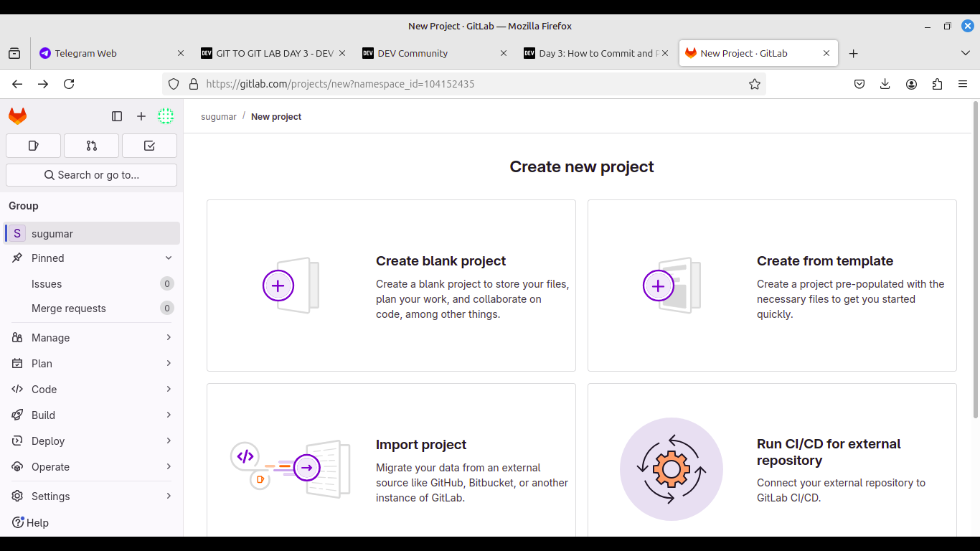Click the New project breadcrumb
The height and width of the screenshot is (551, 980).
(276, 117)
